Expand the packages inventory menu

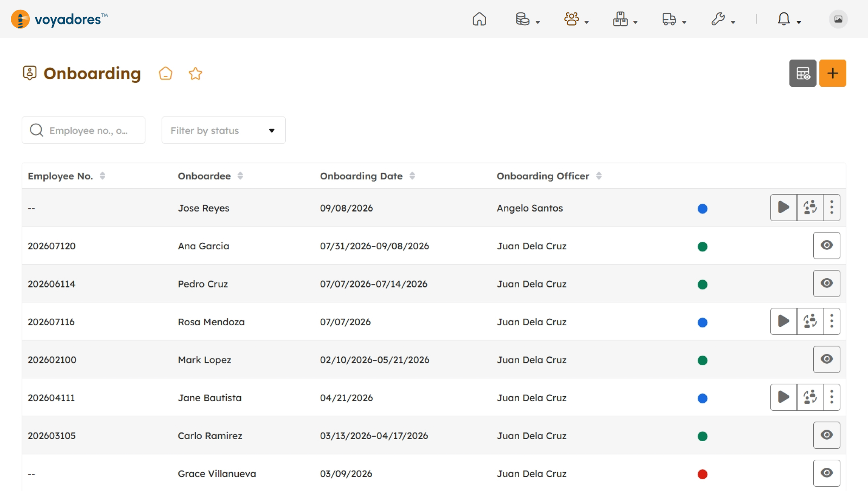point(625,19)
